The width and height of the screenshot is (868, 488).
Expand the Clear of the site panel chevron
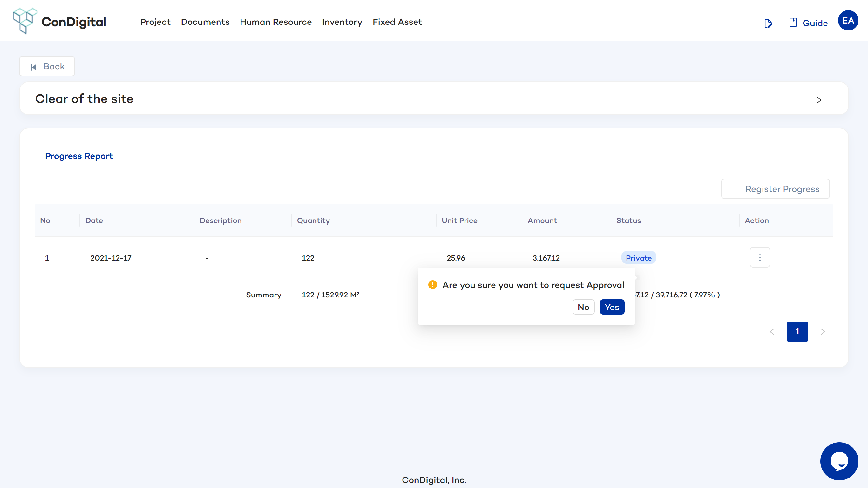click(819, 100)
